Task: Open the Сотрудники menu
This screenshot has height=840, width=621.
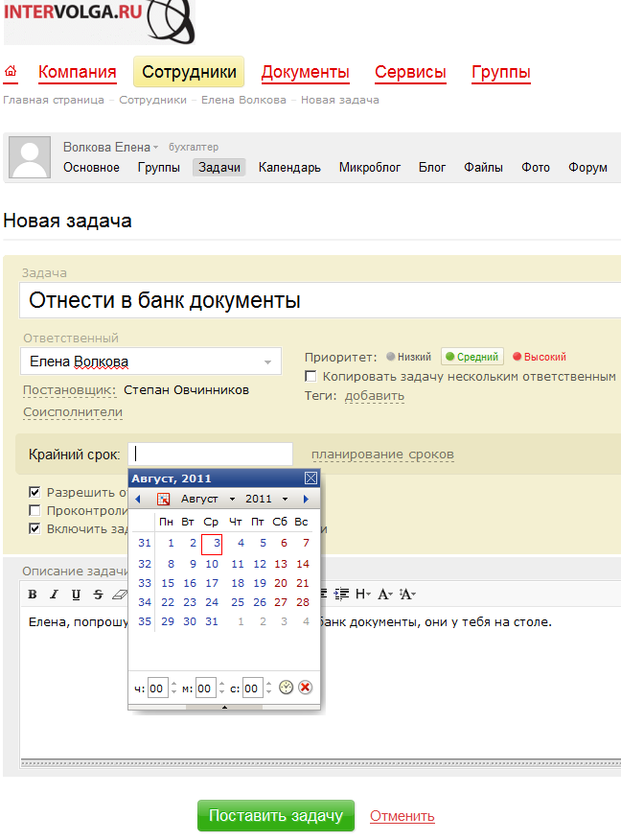Action: click(189, 72)
